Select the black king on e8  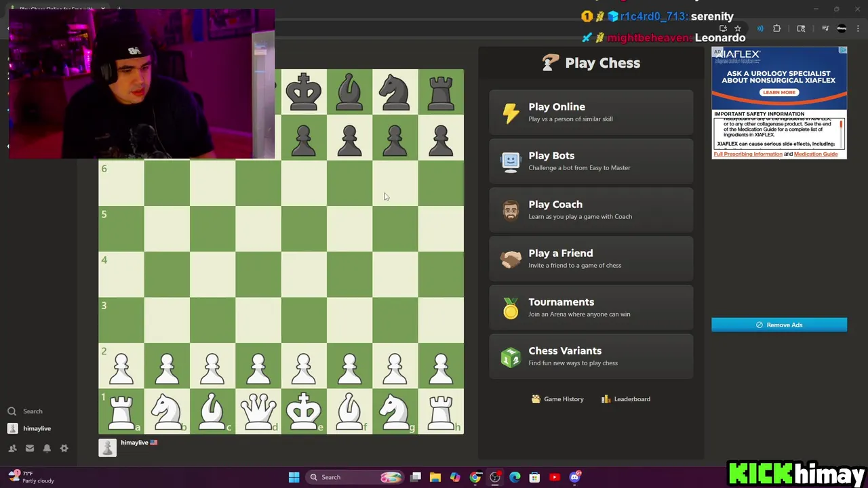[x=304, y=91]
